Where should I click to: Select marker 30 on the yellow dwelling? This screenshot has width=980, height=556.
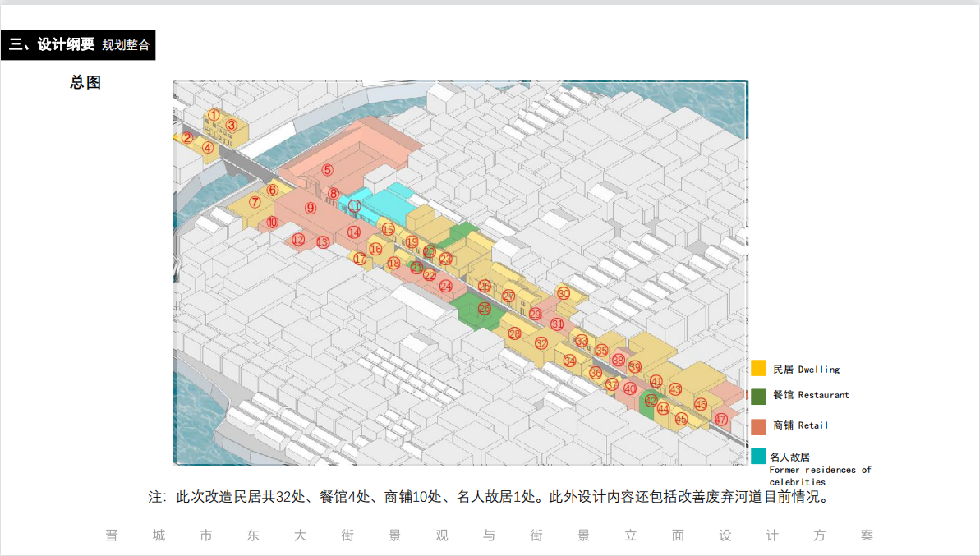(x=563, y=293)
